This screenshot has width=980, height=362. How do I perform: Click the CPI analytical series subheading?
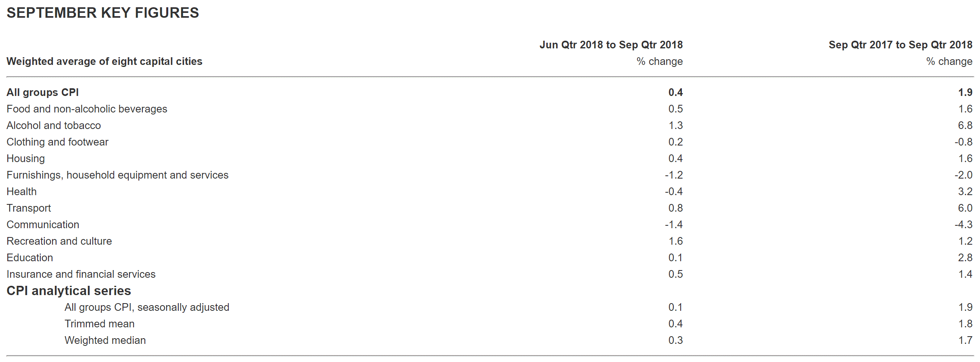(x=69, y=291)
